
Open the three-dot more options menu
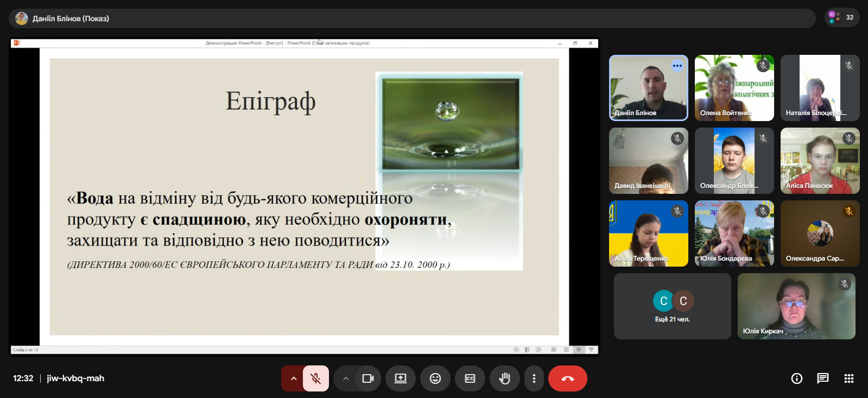(534, 378)
